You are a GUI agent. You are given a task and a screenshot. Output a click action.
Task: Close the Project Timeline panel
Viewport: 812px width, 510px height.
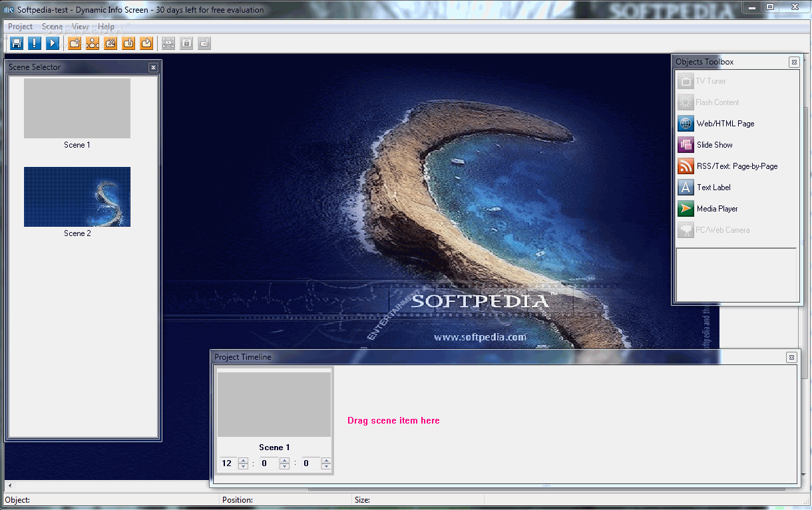[x=791, y=357]
